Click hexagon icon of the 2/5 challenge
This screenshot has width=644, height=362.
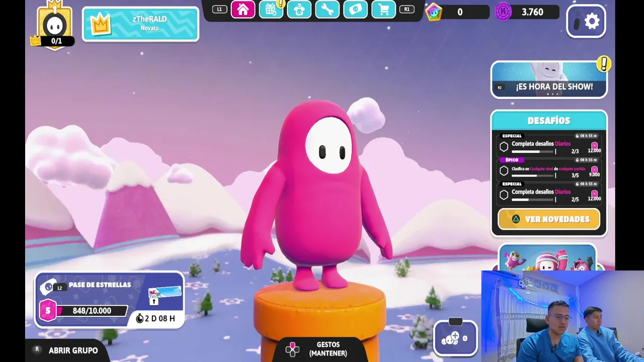[x=504, y=195]
